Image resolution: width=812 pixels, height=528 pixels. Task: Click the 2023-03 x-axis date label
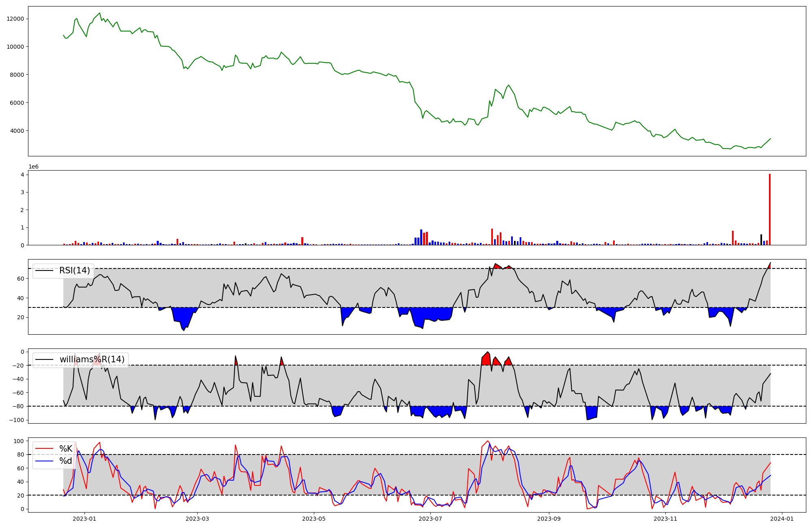197,519
